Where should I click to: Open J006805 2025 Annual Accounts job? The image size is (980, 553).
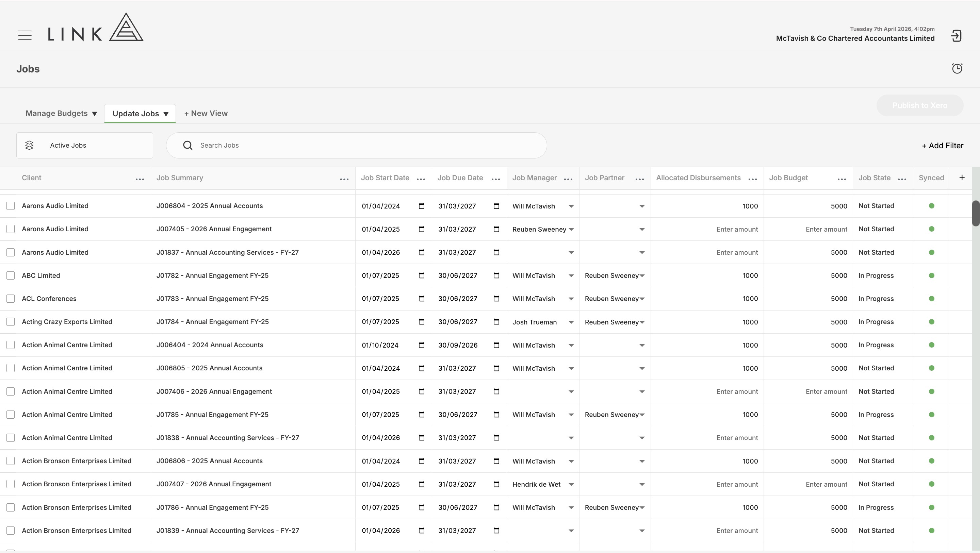click(x=209, y=368)
